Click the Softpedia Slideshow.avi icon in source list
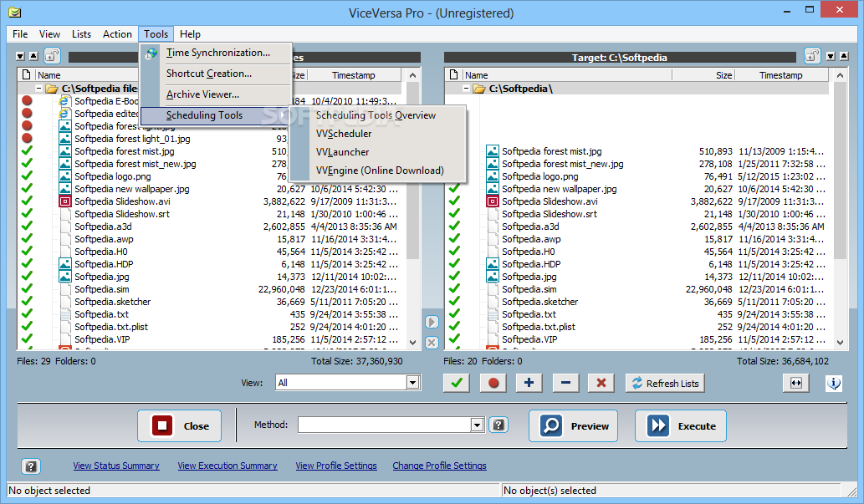Screen dimensions: 864x504 click(x=65, y=201)
